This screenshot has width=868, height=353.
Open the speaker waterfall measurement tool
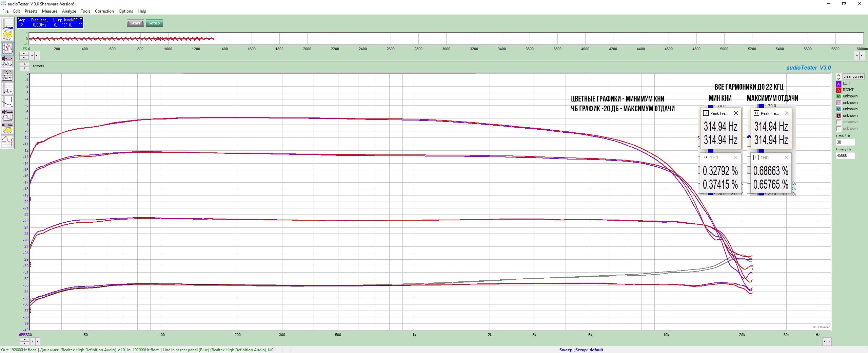(x=7, y=128)
